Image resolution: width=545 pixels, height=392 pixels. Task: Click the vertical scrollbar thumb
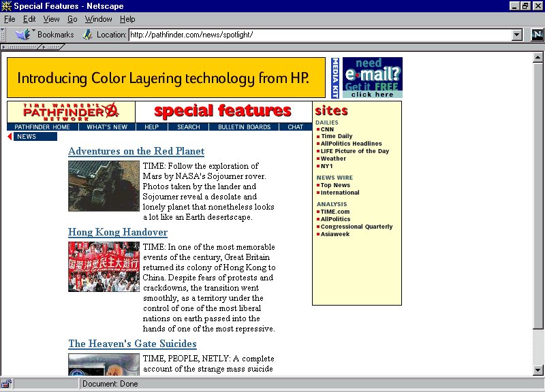tap(538, 195)
